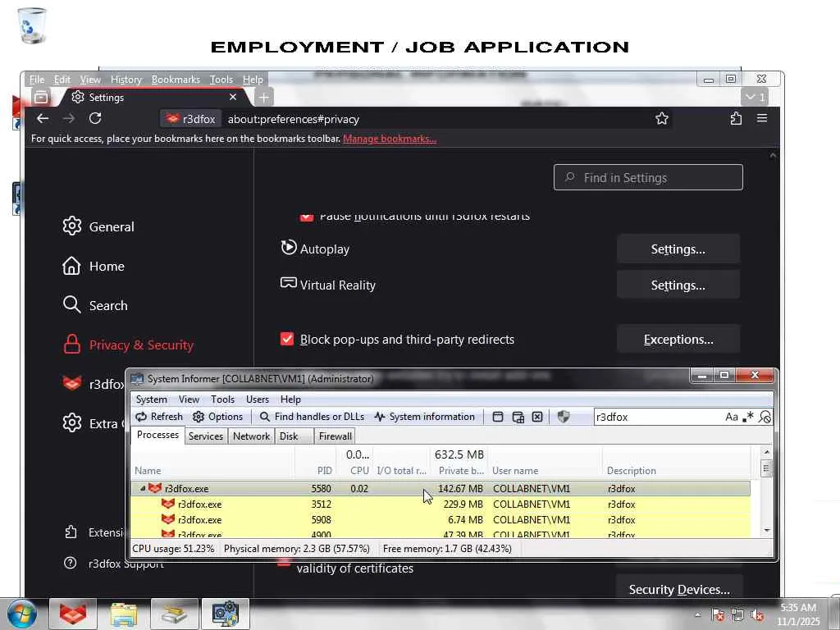Click Security Devices button
This screenshot has height=630, width=840.
pyautogui.click(x=678, y=588)
